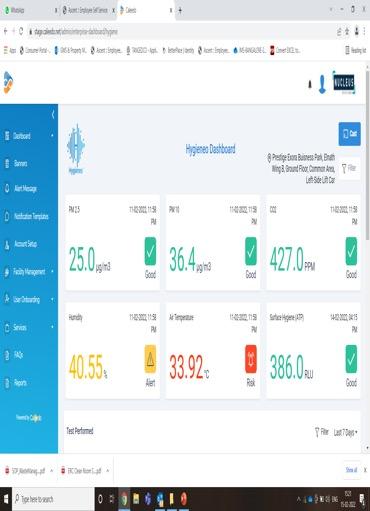The image size is (370, 511).
Task: Click the PM 2.5 Good check icon
Action: tap(150, 251)
